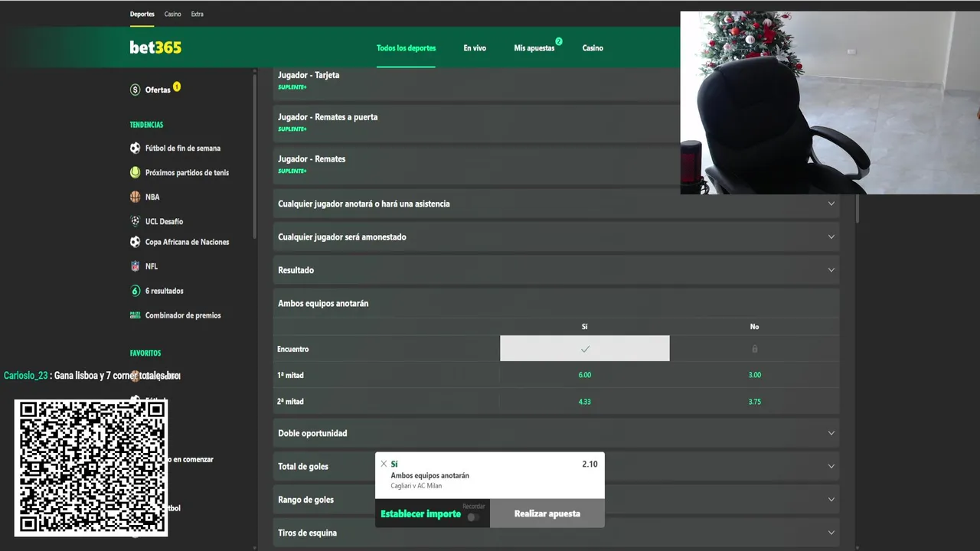This screenshot has width=980, height=551.
Task: Open Ofertas dollar icon
Action: [136, 90]
